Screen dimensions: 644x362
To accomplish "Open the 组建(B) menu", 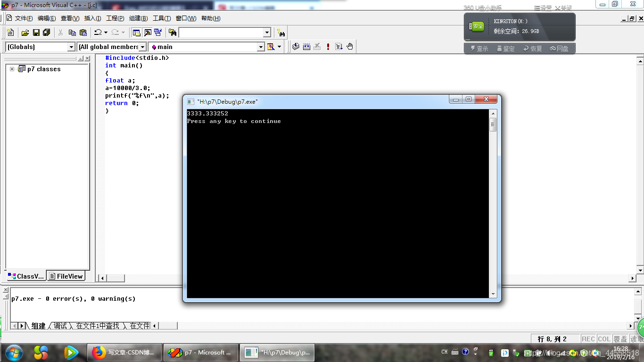I will pos(138,18).
